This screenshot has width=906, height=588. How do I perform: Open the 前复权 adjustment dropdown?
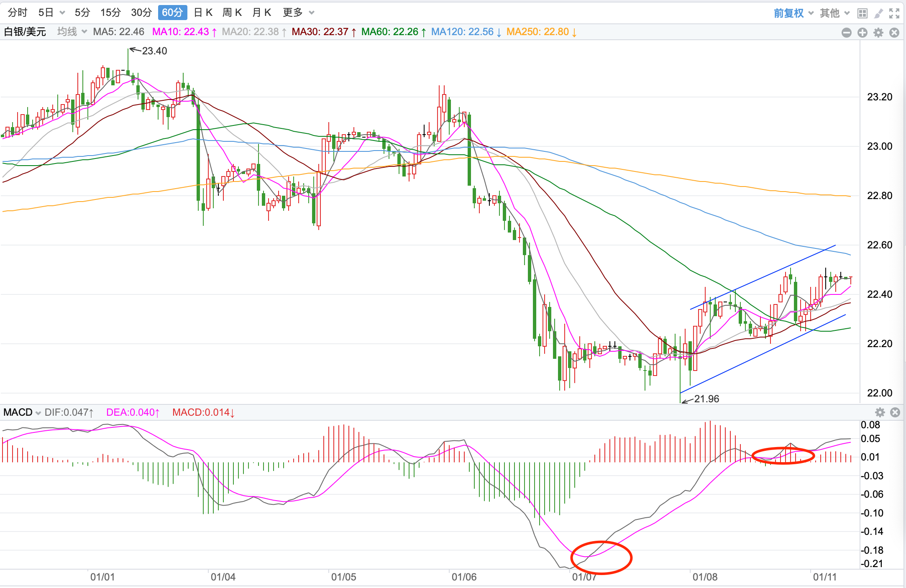point(793,13)
